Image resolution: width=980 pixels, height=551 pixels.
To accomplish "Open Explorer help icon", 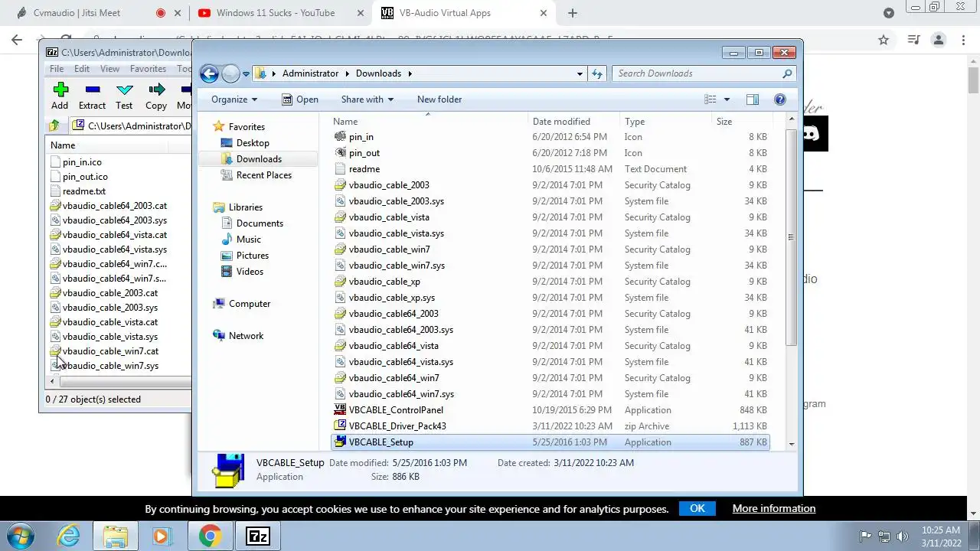I will click(780, 99).
